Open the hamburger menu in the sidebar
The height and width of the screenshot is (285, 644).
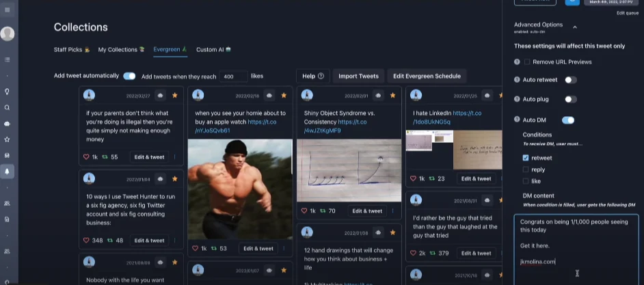tap(7, 10)
